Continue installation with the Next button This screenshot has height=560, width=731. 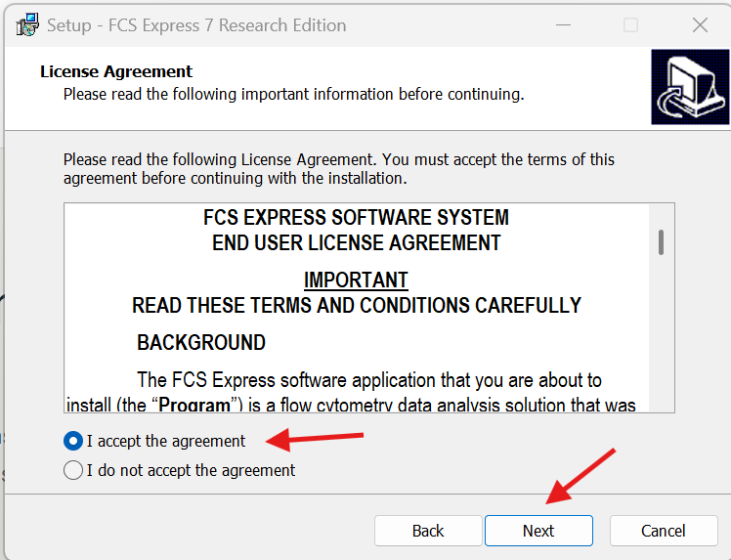pyautogui.click(x=538, y=531)
